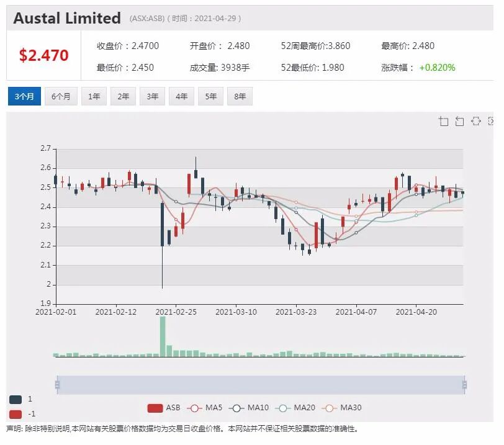Viewport: 504px width, 445px height.
Task: Click the y-axis label 1.9
Action: tap(46, 303)
